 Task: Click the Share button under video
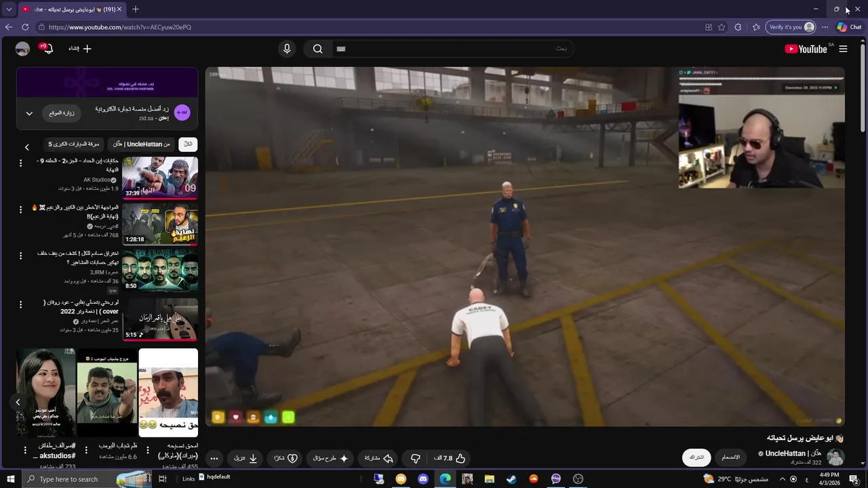(x=378, y=458)
